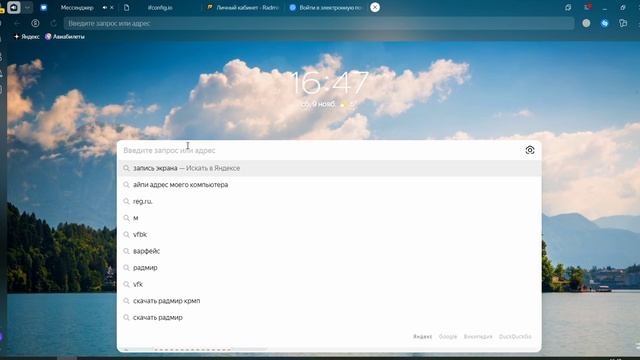Open the Личный кабинет Radmir tab
This screenshot has height=360, width=640.
pos(243,7)
